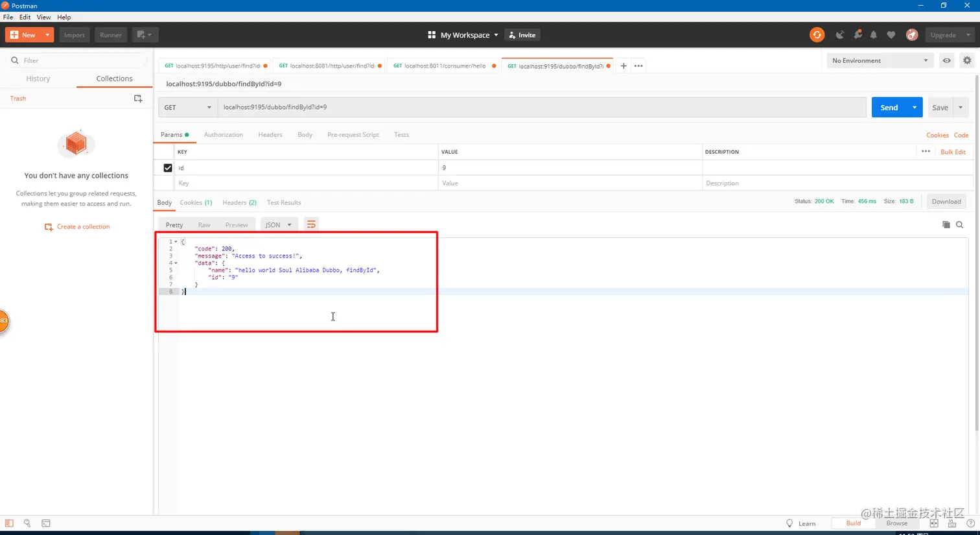Open the notifications bell

(x=874, y=35)
